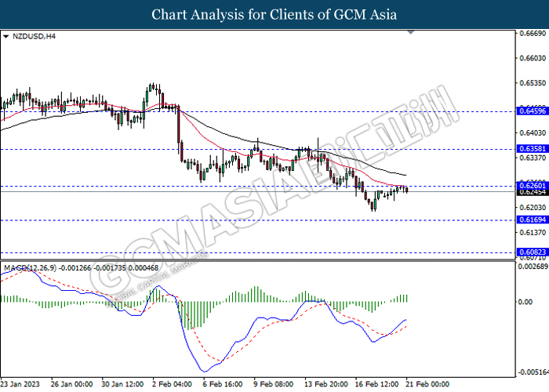The height and width of the screenshot is (392, 549).
Task: Click the 0.61370 price axis value
Action: coord(533,232)
